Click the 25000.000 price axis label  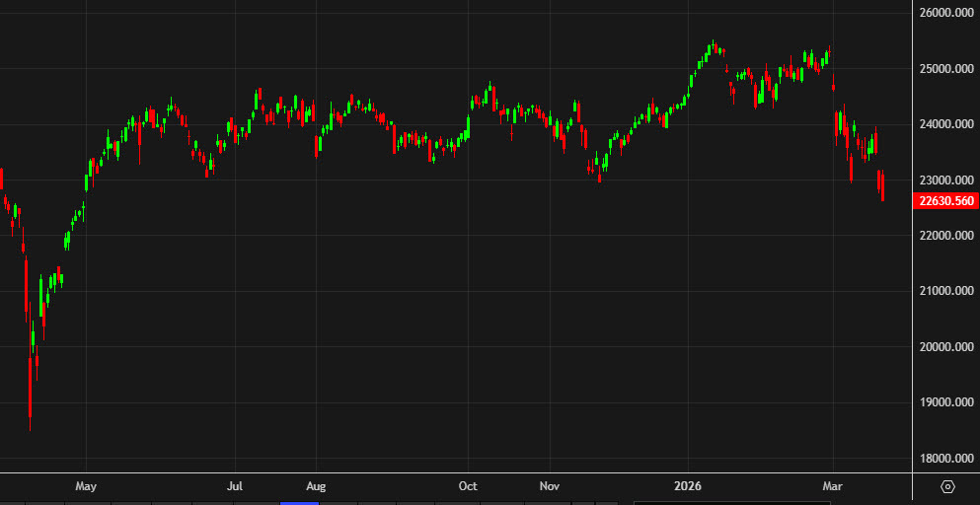click(946, 68)
